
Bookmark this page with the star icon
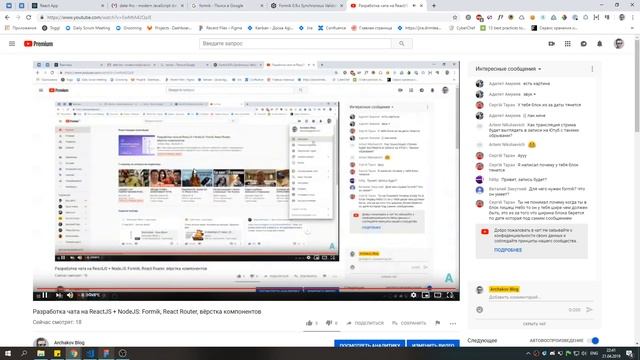pos(455,17)
